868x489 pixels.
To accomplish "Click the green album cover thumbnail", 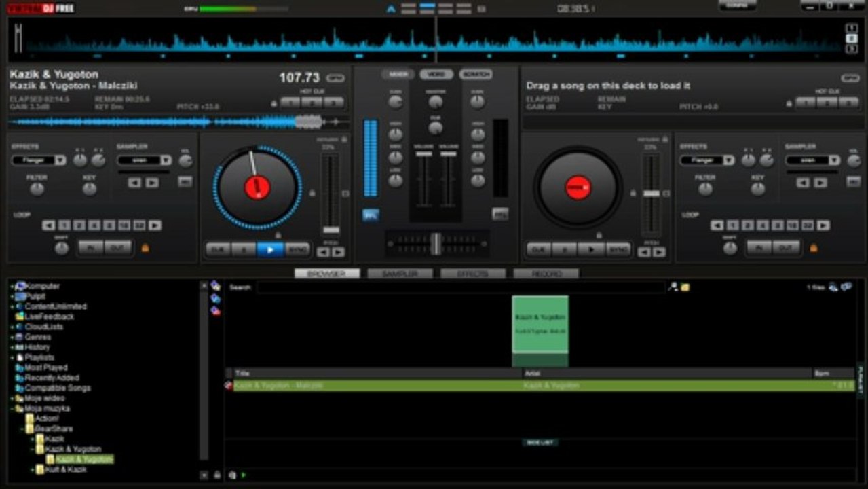I will (540, 324).
